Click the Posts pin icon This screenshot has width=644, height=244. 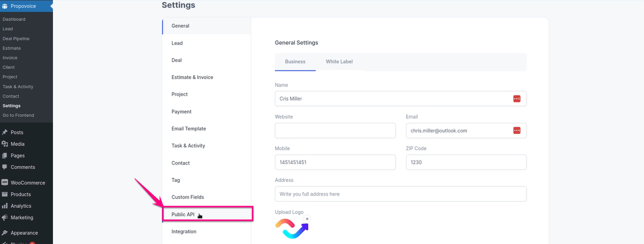5,132
